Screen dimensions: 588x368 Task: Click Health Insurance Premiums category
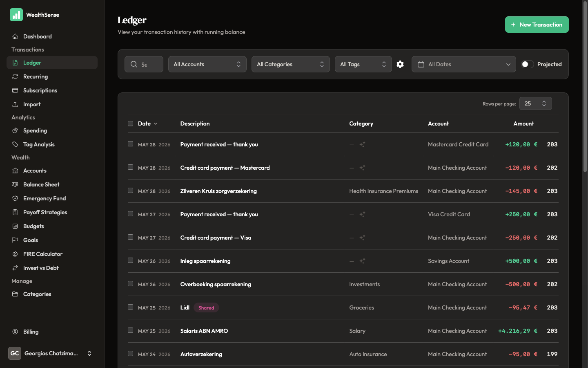pos(383,191)
